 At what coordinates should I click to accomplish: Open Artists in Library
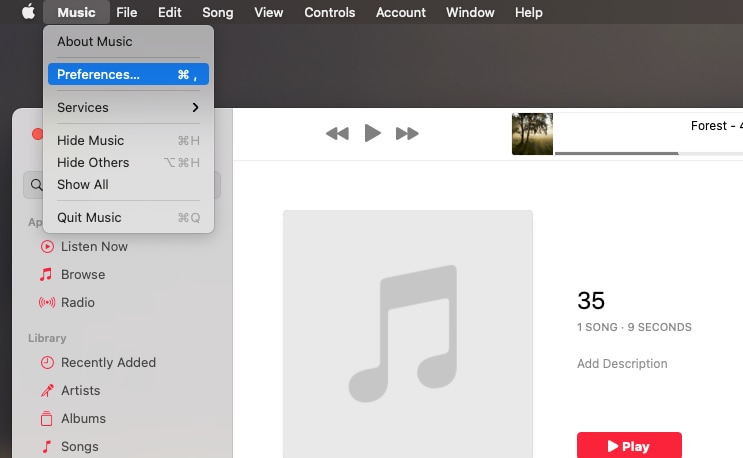coord(81,390)
